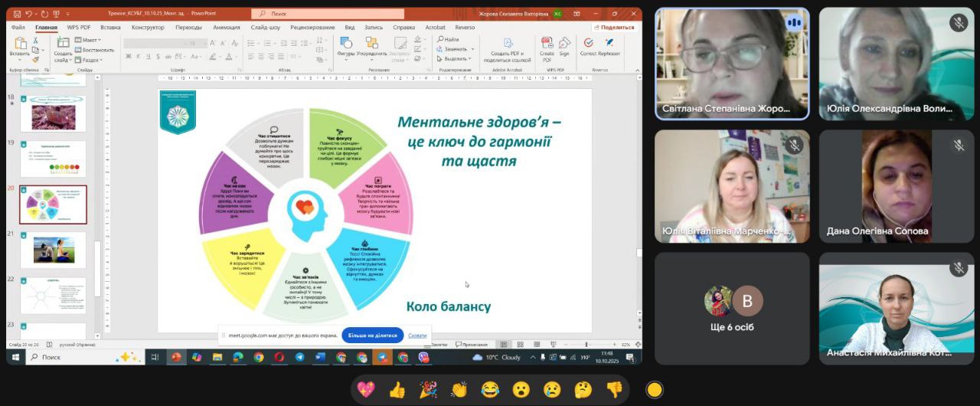The height and width of the screenshot is (406, 980).
Task: Open the Вставка ribbon tab
Action: point(110,27)
